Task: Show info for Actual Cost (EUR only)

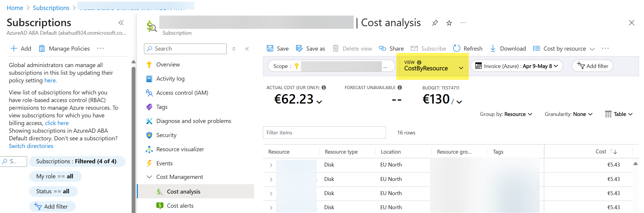Action: (x=324, y=87)
